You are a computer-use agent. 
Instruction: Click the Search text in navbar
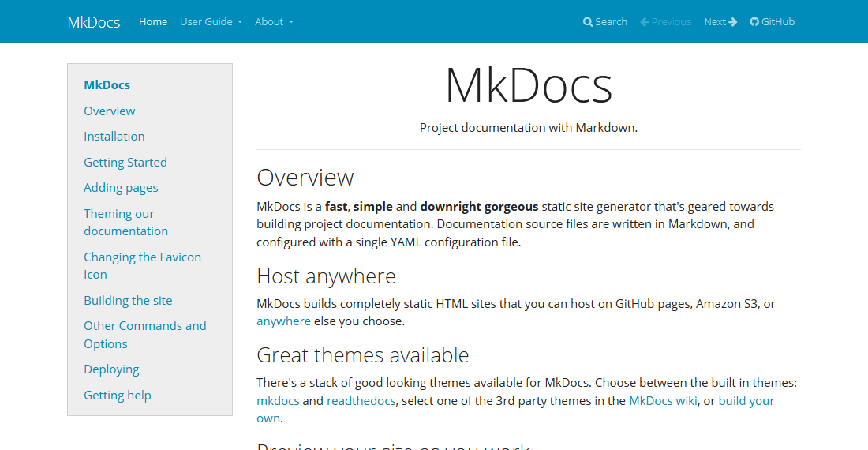click(x=611, y=21)
